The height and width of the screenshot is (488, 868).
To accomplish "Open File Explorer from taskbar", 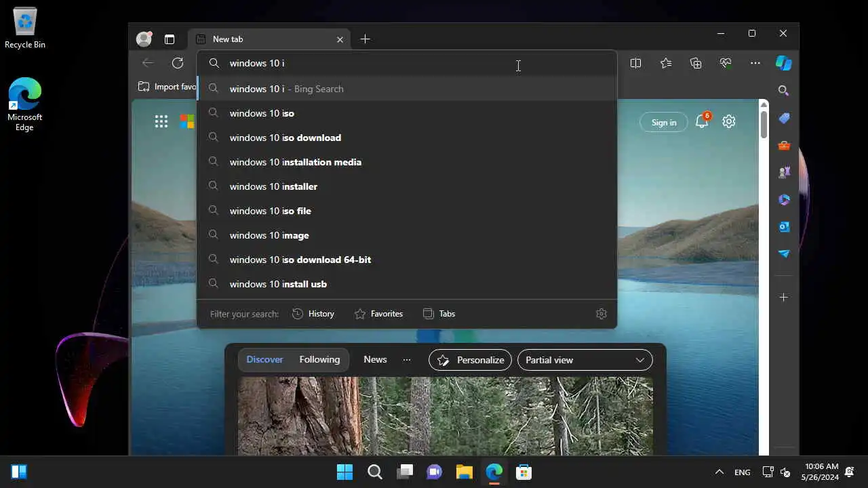I will [x=464, y=472].
